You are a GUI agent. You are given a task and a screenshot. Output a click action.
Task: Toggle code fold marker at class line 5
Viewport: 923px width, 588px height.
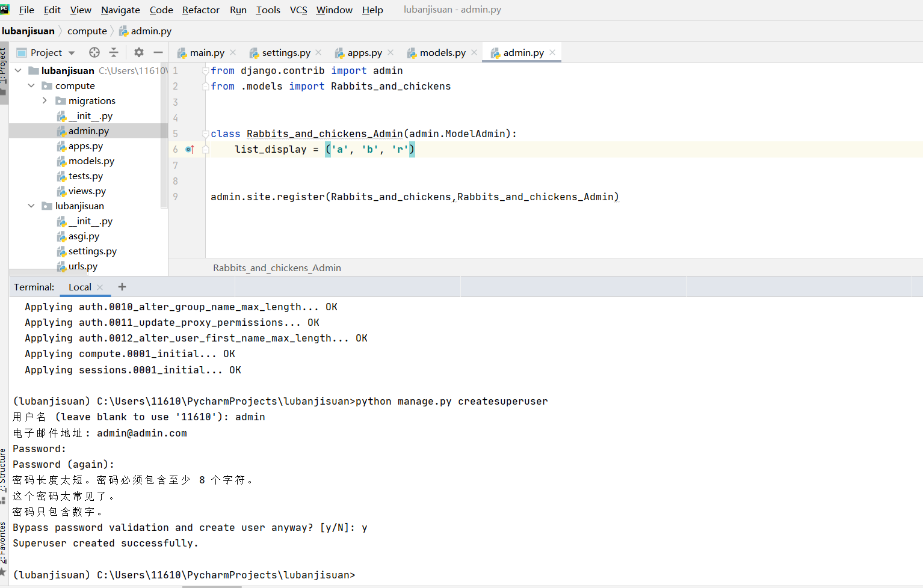(206, 133)
